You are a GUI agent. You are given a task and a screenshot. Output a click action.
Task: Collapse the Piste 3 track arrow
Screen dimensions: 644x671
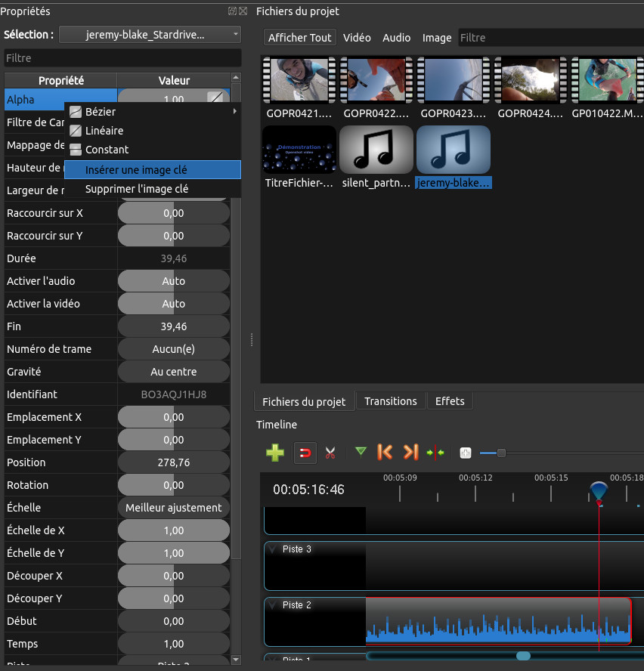coord(273,549)
